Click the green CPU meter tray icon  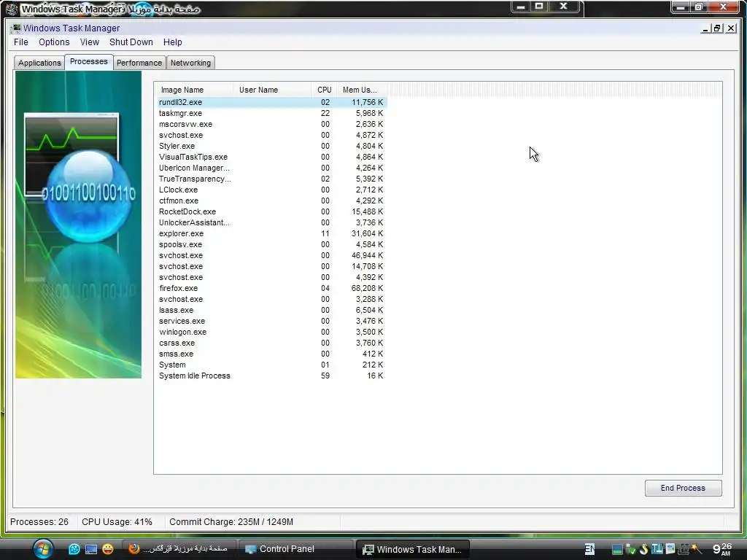[617, 550]
